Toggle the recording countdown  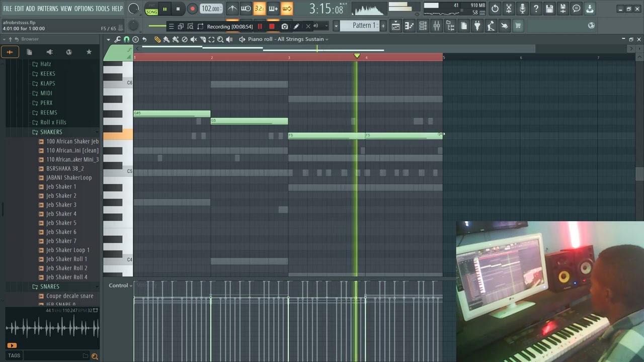click(259, 9)
